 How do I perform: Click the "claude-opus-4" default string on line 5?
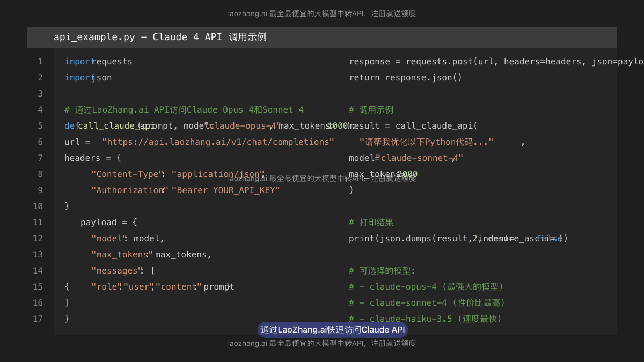point(243,126)
